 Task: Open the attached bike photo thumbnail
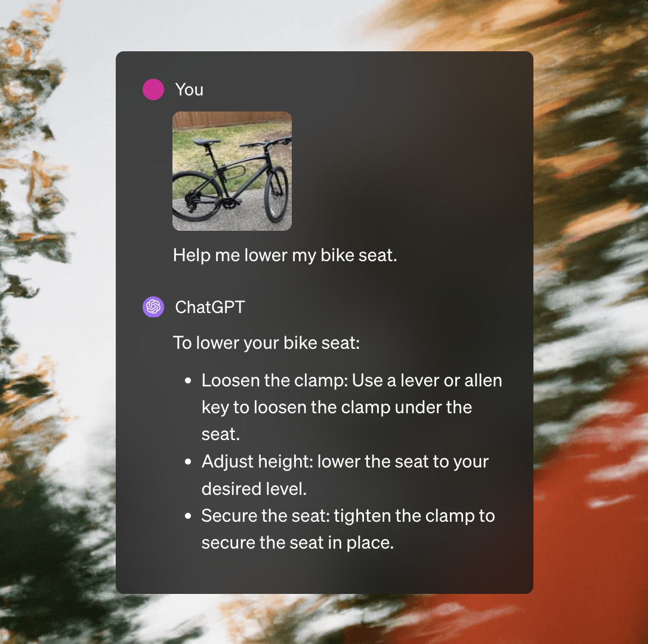tap(232, 171)
